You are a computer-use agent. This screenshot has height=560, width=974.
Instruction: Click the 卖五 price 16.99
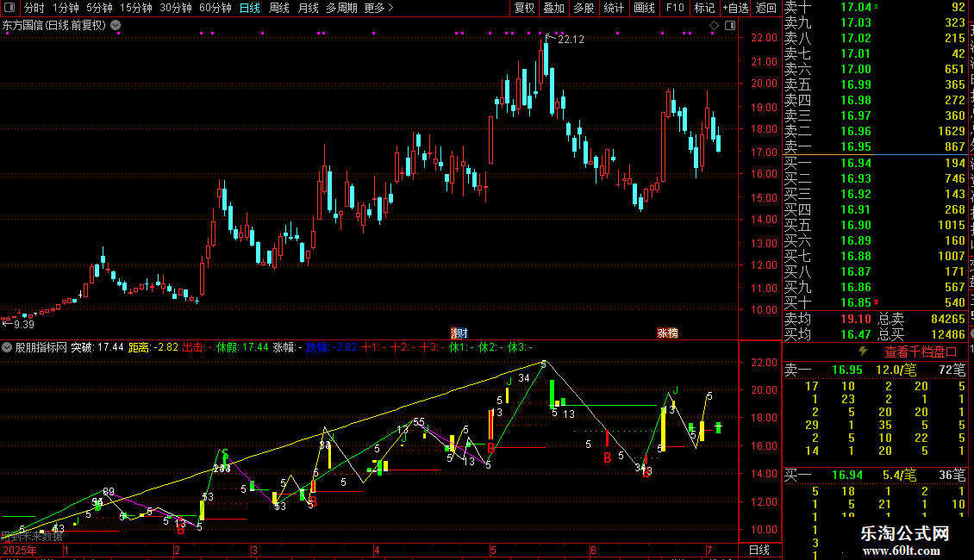pyautogui.click(x=855, y=84)
